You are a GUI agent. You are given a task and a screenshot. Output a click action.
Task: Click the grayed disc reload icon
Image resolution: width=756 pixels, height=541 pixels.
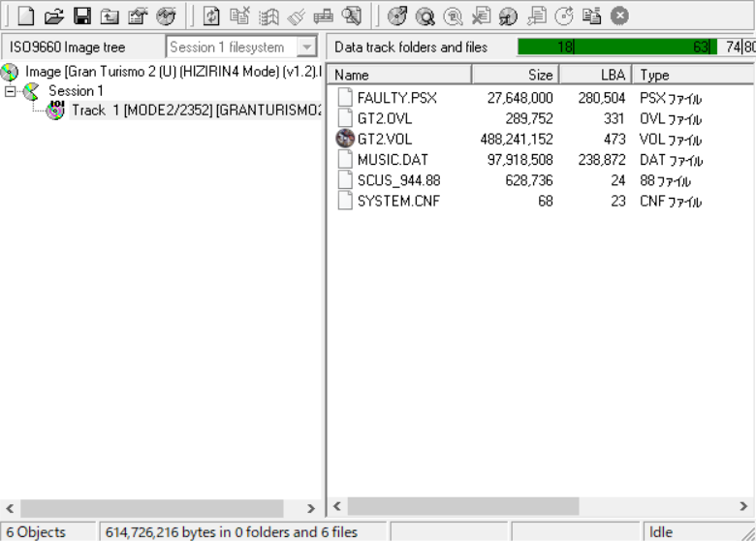[564, 16]
